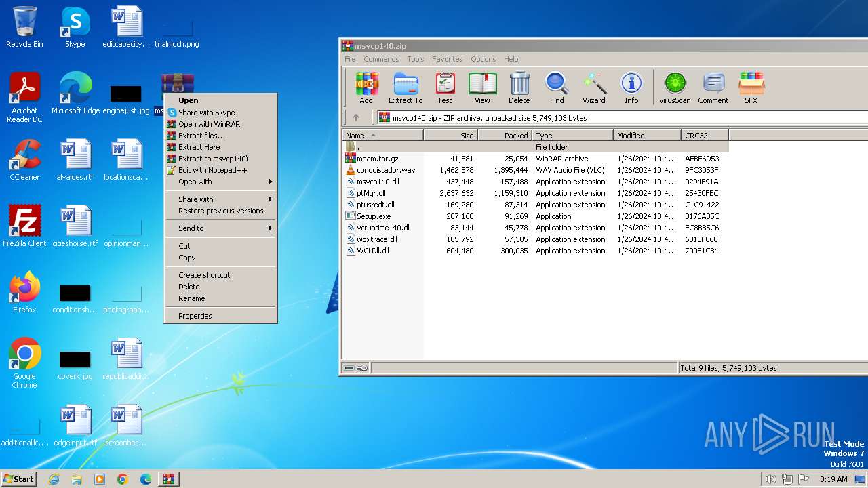
Task: Select the Skype desktop shortcut
Action: pyautogui.click(x=75, y=27)
